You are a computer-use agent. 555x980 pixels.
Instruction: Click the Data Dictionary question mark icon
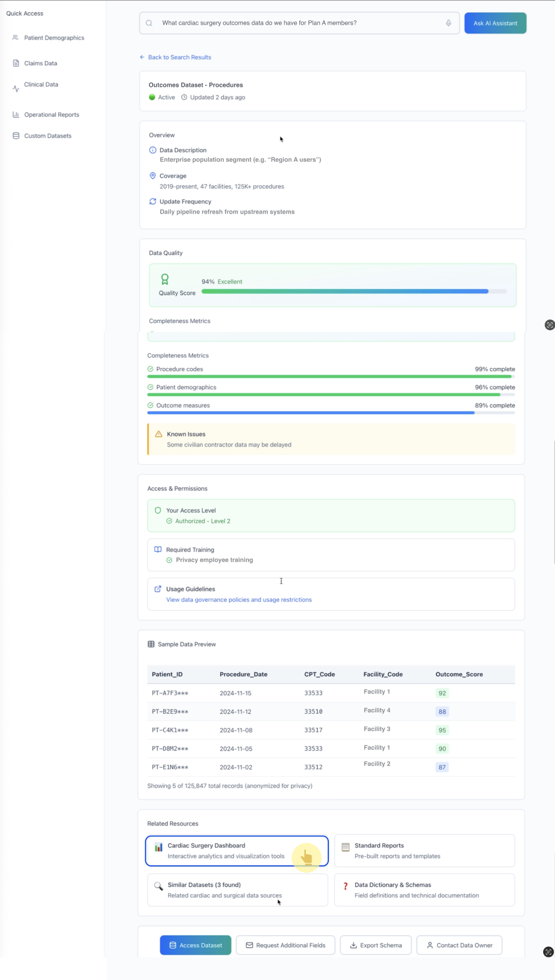click(x=346, y=886)
